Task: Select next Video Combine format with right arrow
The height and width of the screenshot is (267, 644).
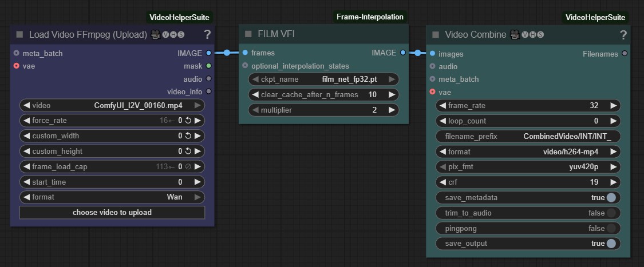Action: pyautogui.click(x=614, y=152)
